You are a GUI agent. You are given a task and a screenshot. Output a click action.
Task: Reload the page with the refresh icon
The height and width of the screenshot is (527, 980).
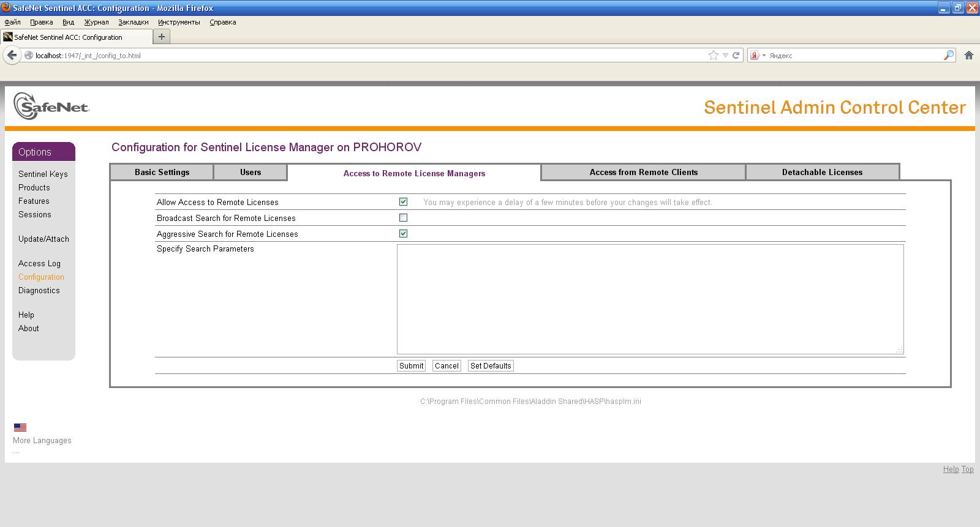[736, 55]
